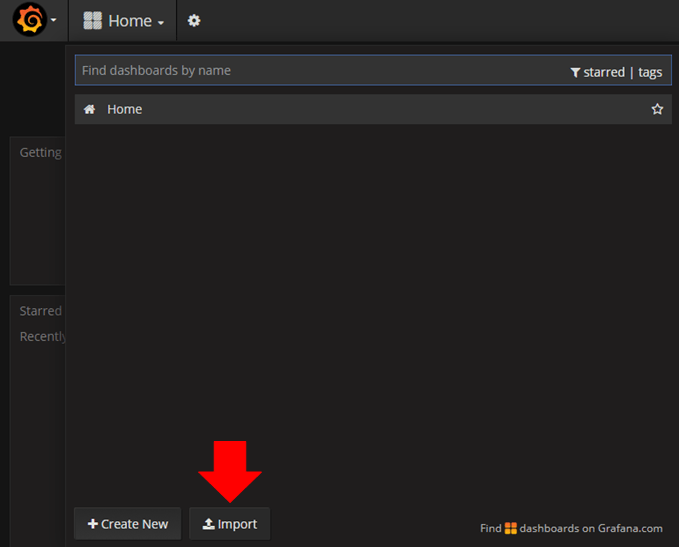Open the Grafana logo main menu

click(29, 20)
